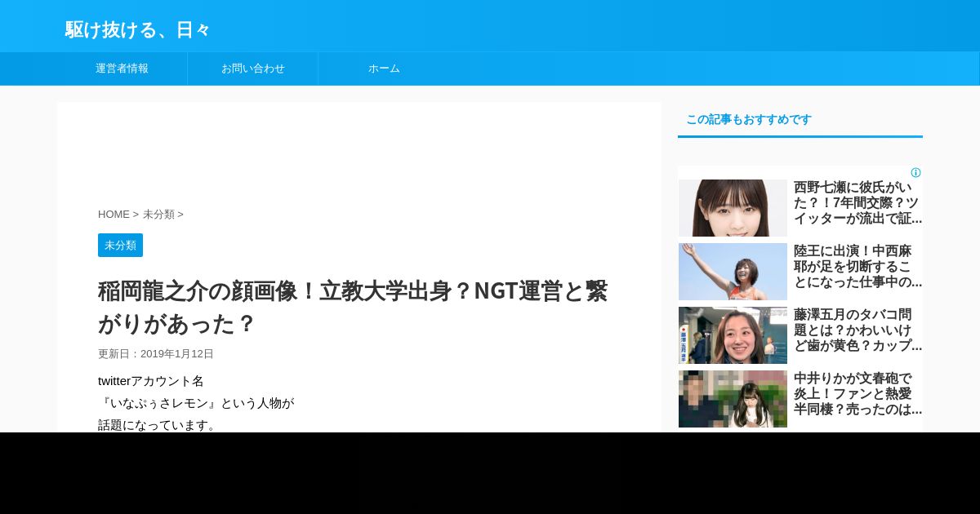
Task: Open the 陸王に出演 中西麻耶 thumbnail
Action: 733,272
